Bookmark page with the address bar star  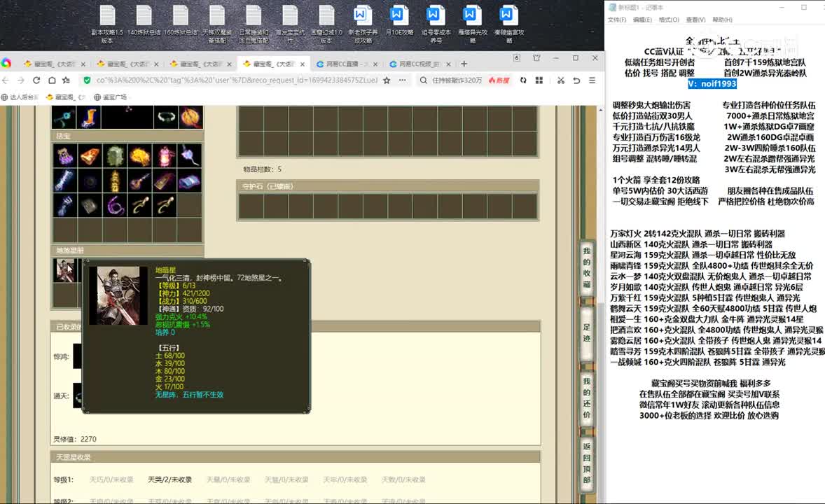(387, 80)
